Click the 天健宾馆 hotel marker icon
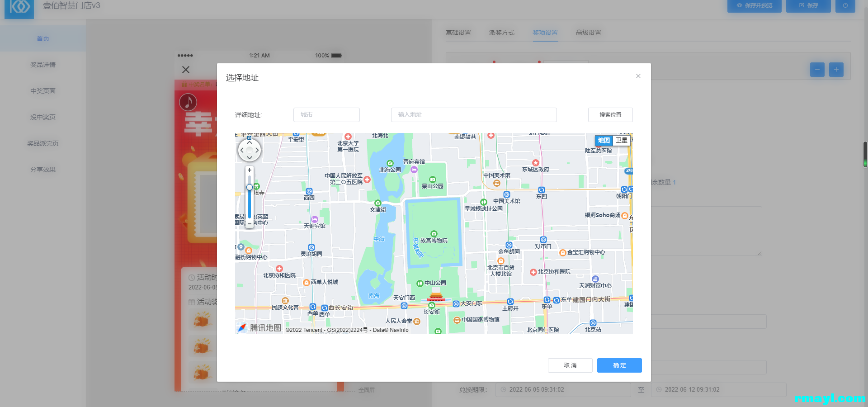868x407 pixels. [x=315, y=219]
